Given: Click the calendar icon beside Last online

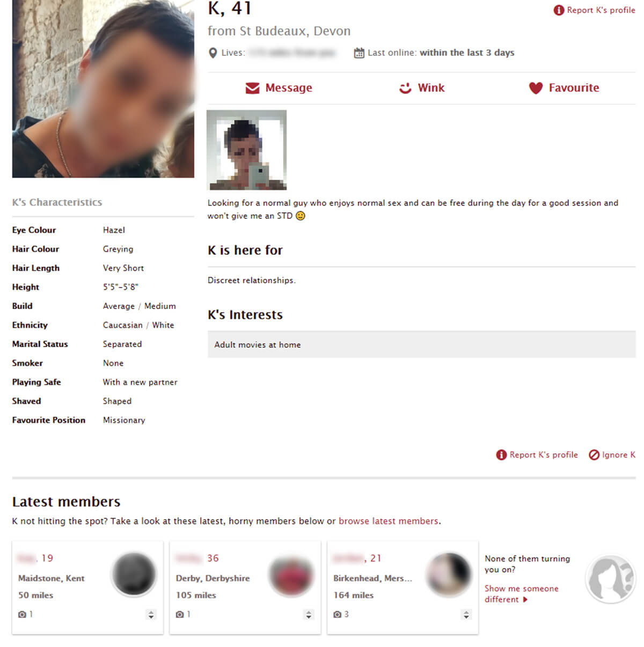Looking at the screenshot, I should pyautogui.click(x=359, y=53).
